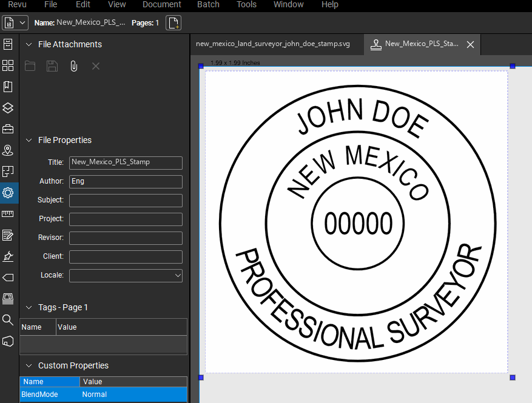Select the Properties gear panel icon
The width and height of the screenshot is (532, 403).
(8, 193)
